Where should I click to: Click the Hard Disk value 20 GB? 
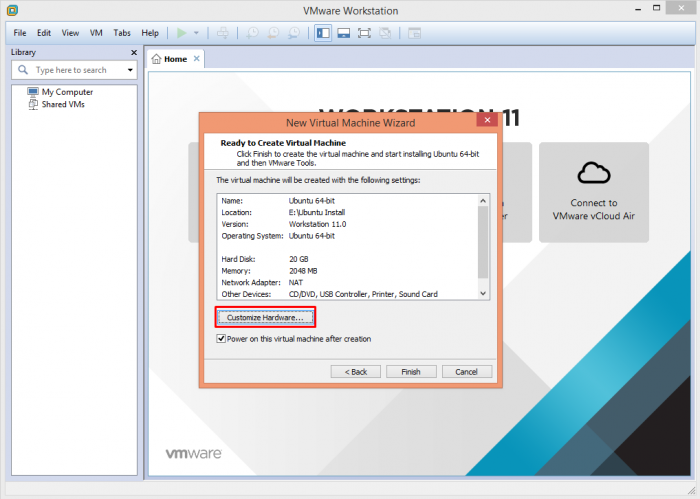[x=299, y=259]
